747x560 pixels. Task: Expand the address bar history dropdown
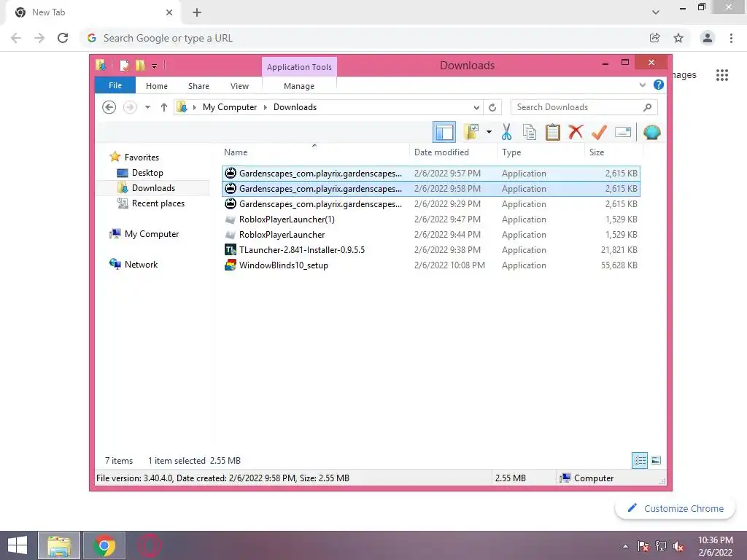[x=476, y=107]
